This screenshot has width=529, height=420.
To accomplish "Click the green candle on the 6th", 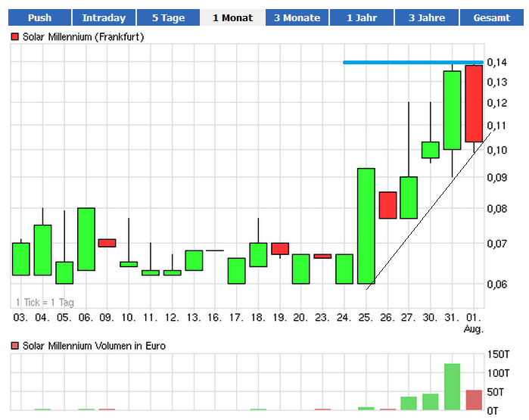I will click(86, 238).
